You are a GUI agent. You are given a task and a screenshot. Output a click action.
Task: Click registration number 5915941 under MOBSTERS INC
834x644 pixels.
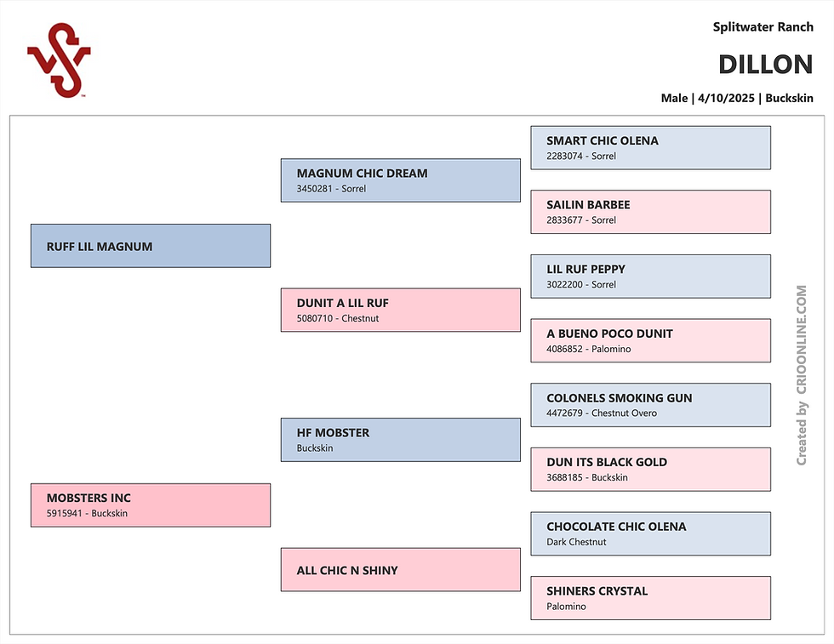click(65, 513)
